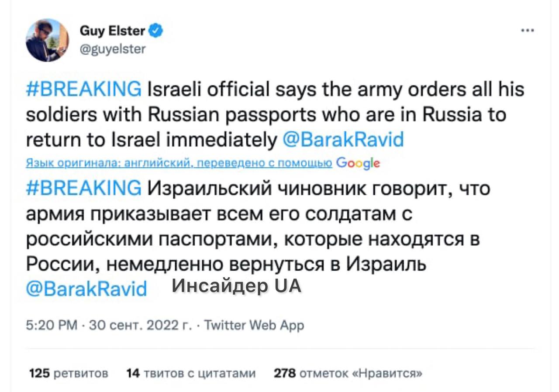This screenshot has height=392, width=559.
Task: Click the #BREAKING hashtag in the English text
Action: point(84,90)
